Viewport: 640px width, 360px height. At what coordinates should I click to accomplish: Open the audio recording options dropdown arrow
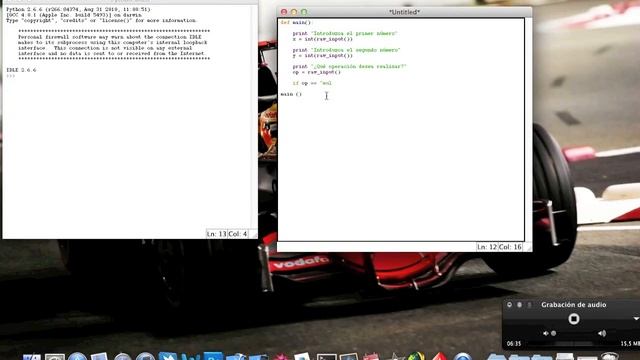click(636, 319)
